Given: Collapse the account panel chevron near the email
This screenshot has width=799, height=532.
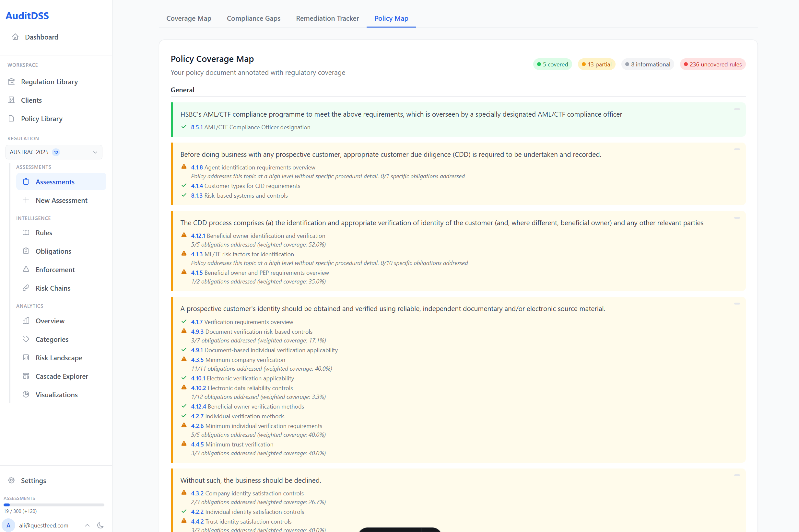Looking at the screenshot, I should [x=87, y=525].
